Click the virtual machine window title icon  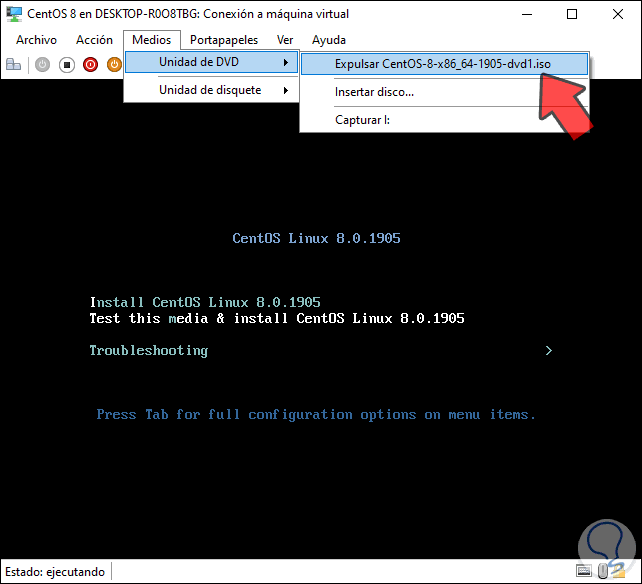click(14, 14)
